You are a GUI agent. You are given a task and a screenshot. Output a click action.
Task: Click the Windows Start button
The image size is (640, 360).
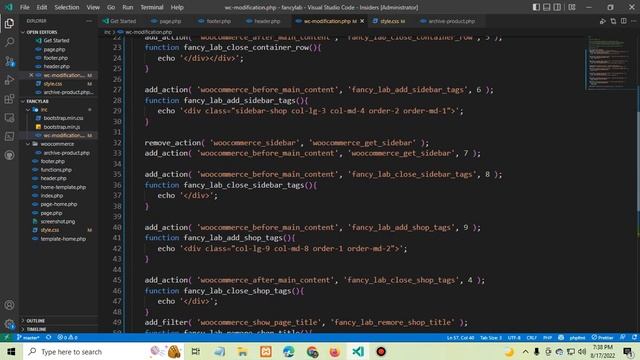[x=11, y=351]
